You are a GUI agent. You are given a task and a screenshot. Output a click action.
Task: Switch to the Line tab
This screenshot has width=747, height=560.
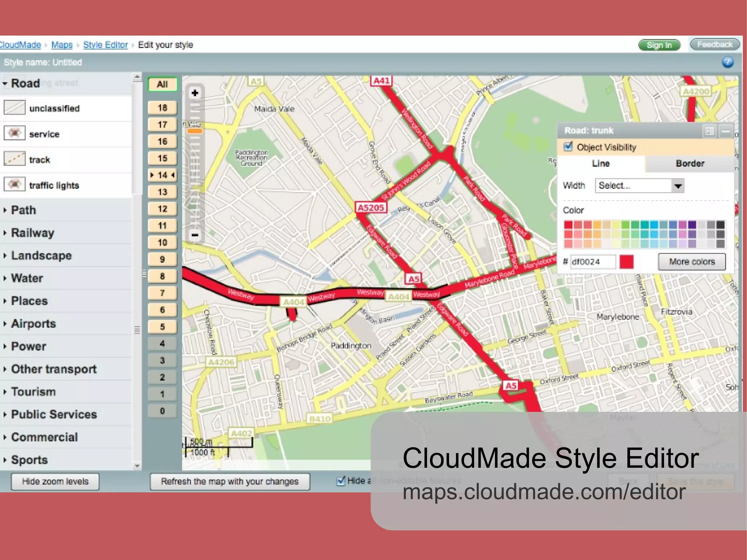click(601, 163)
